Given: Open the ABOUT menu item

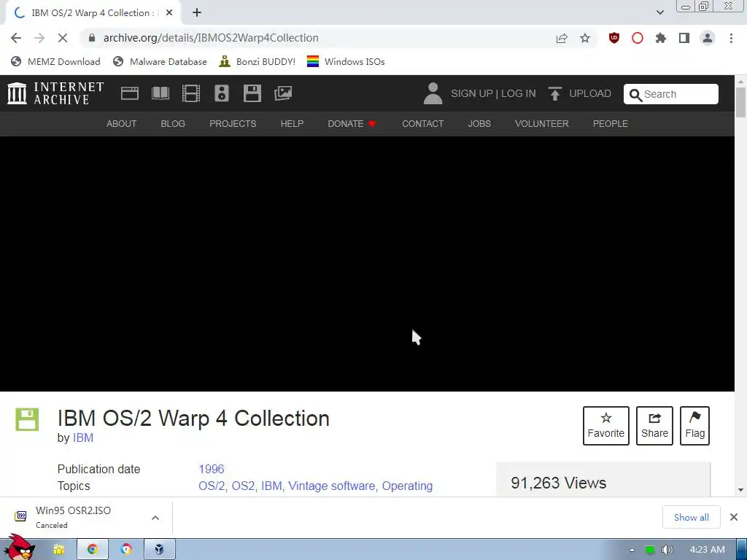Looking at the screenshot, I should [x=122, y=124].
